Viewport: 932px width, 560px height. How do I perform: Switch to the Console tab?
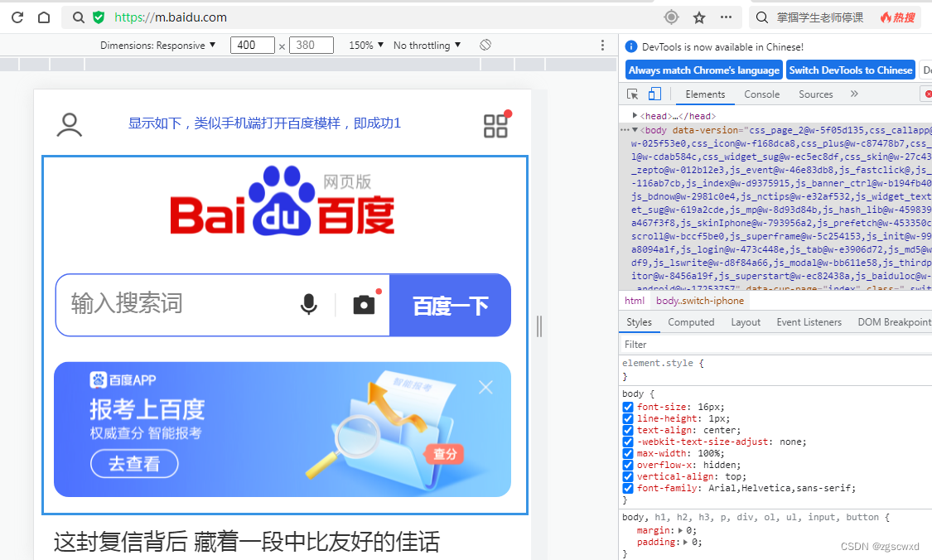pos(761,94)
